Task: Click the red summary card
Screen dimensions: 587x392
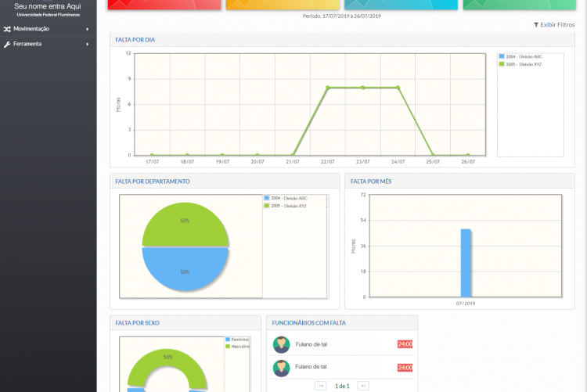Action: tap(164, 5)
